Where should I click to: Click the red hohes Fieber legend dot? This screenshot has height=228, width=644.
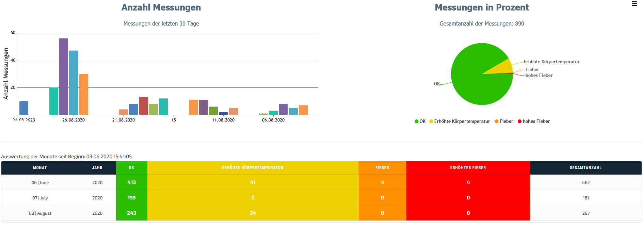[x=519, y=121]
